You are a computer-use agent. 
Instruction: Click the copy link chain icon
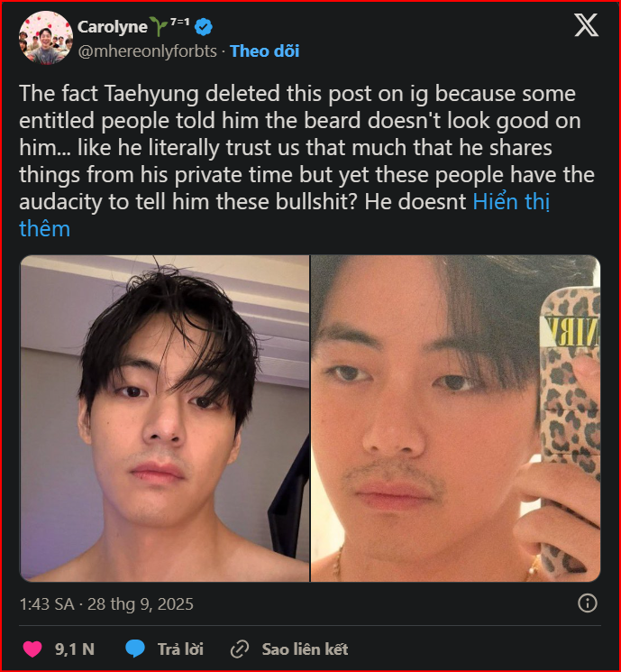click(240, 649)
